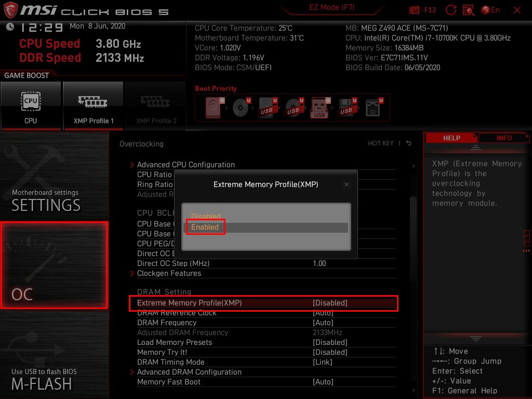Open Memory Try It! [Disabled] option
Image resolution: width=532 pixels, height=399 pixels.
tap(266, 352)
